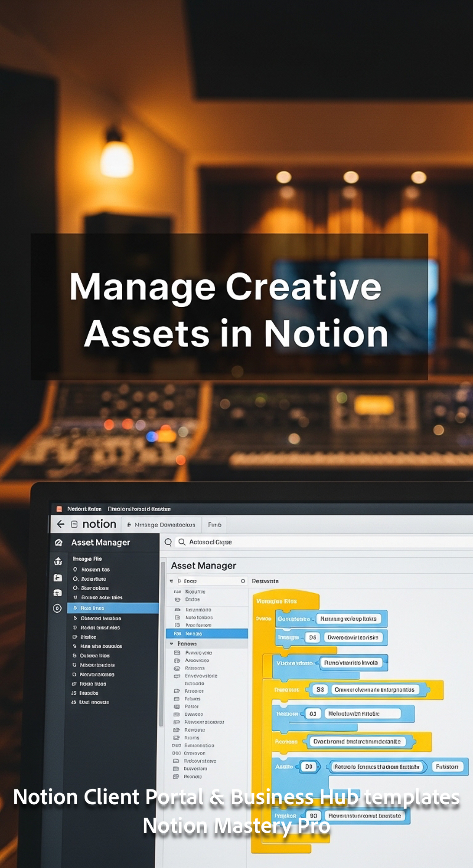The image size is (473, 868).
Task: Select the highlighted blue sidebar row 'Reas Rnes'
Action: [113, 608]
